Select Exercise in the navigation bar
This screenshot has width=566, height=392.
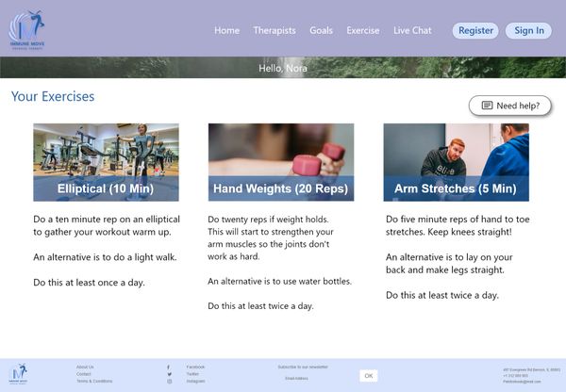point(363,30)
